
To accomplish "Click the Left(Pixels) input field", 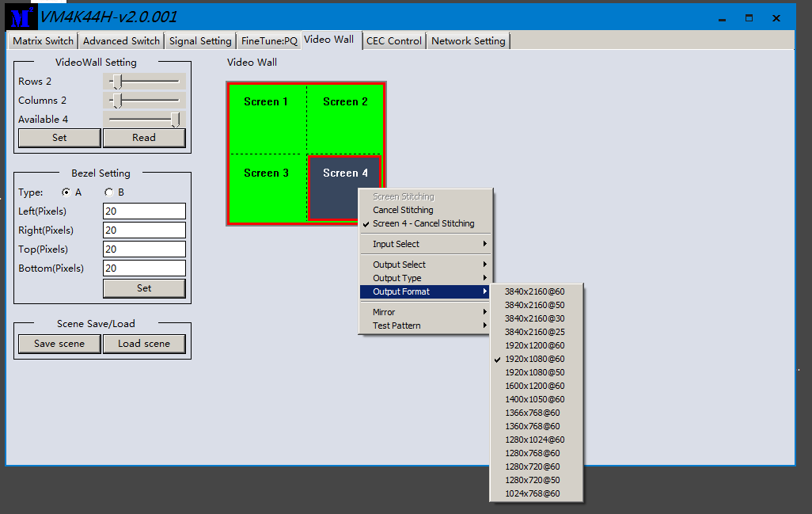I will point(144,211).
